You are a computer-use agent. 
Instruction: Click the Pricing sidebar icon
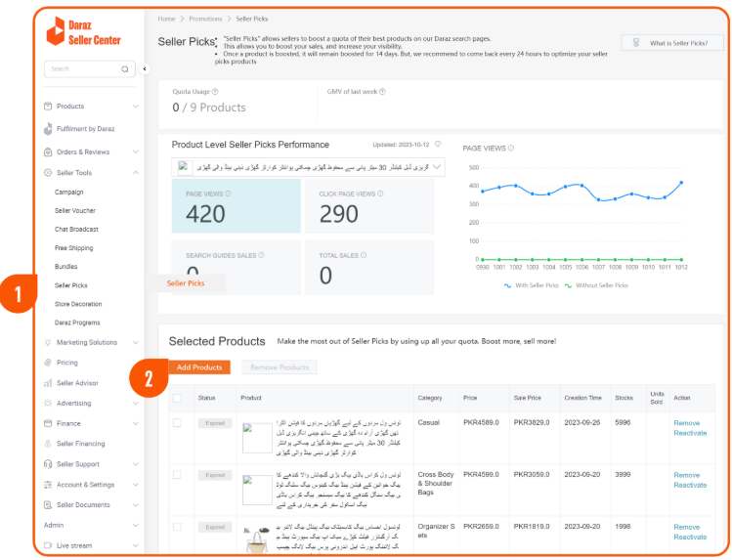(x=48, y=362)
